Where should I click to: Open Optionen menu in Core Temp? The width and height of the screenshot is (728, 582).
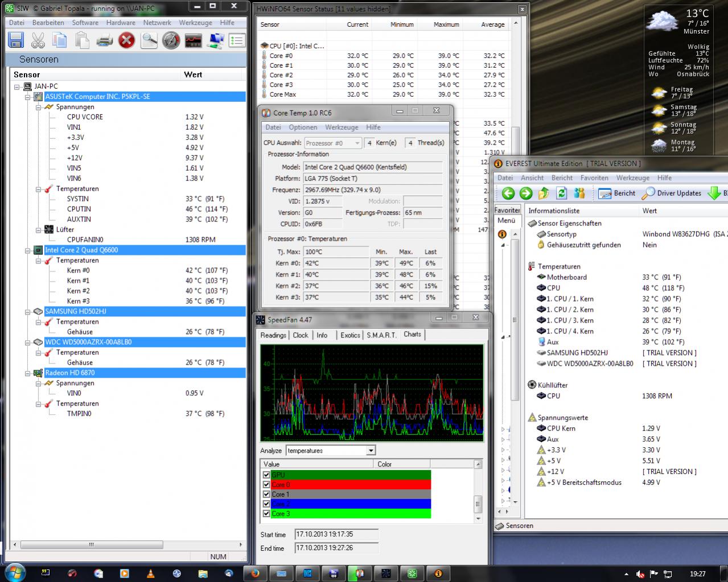303,127
